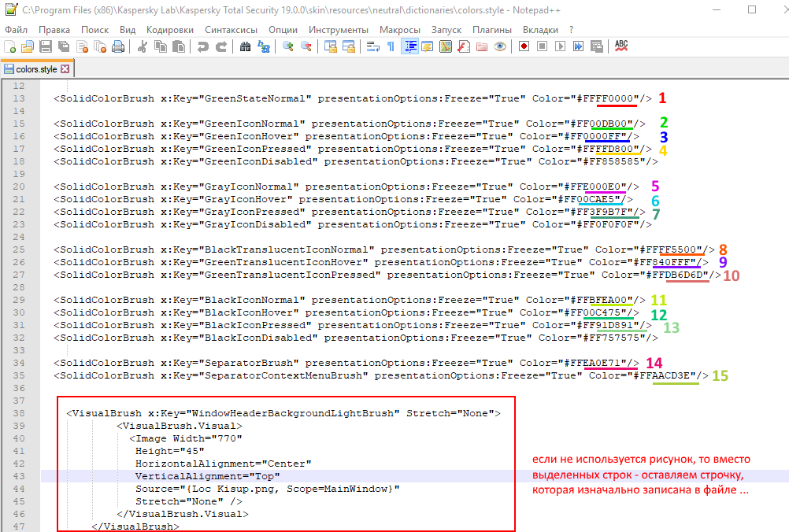Play back the recorded macro
This screenshot has height=532, width=789.
click(561, 46)
